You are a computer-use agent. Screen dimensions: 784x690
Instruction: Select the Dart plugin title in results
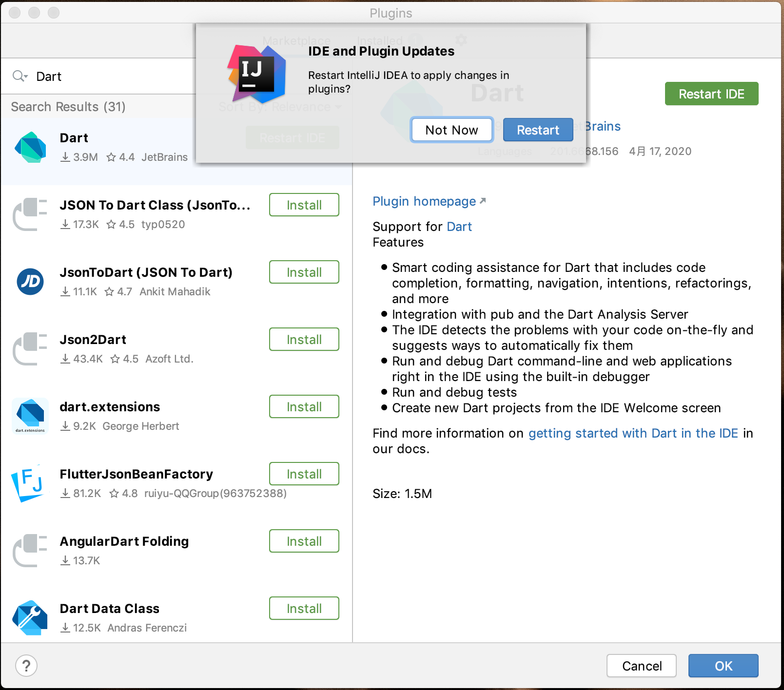pyautogui.click(x=74, y=138)
